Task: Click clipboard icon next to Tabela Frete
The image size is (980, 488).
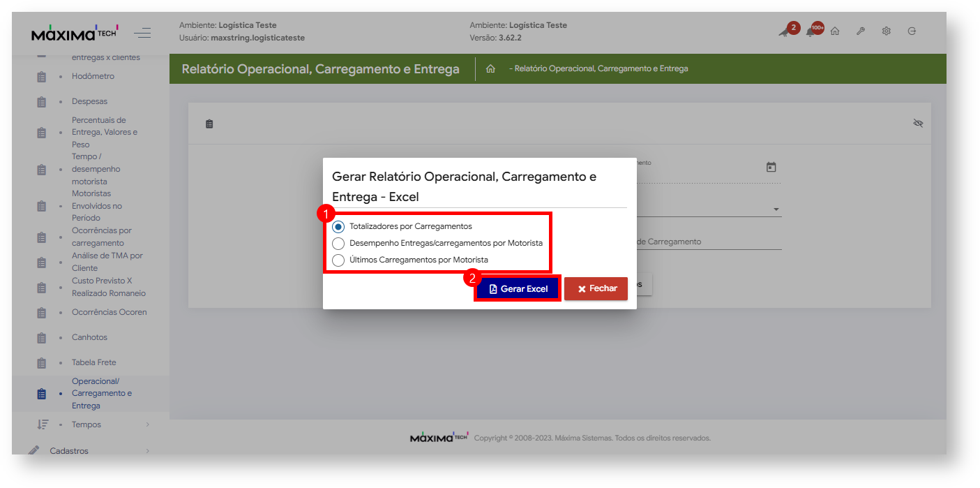Action: pos(41,363)
